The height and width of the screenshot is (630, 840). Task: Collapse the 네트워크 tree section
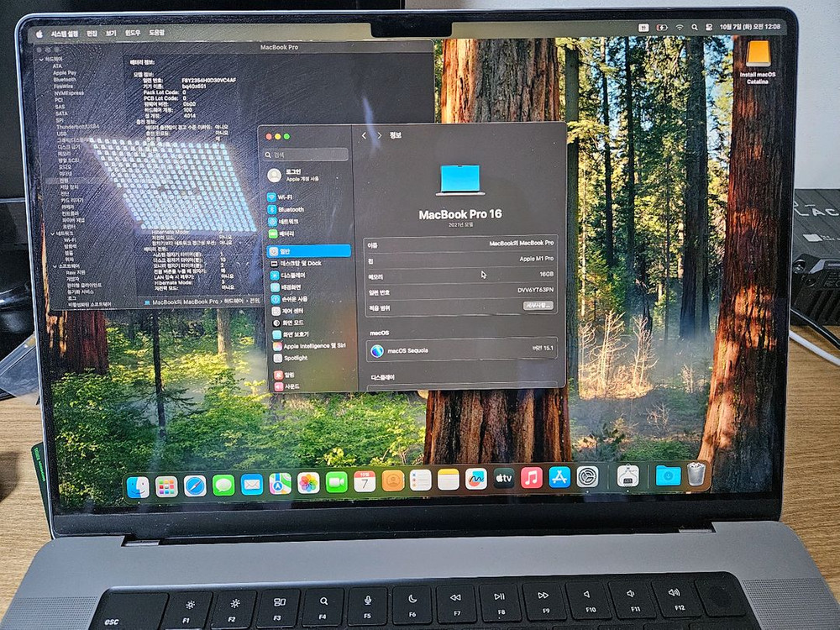(52, 234)
